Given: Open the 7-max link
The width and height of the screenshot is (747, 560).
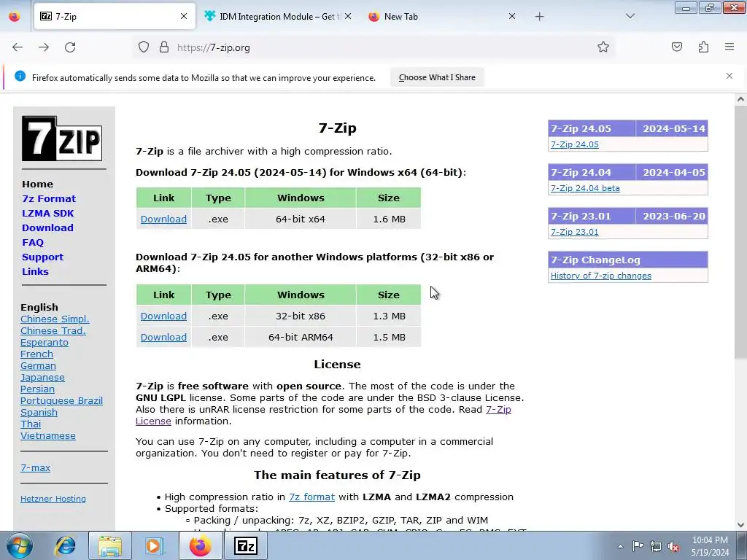Looking at the screenshot, I should [x=35, y=467].
